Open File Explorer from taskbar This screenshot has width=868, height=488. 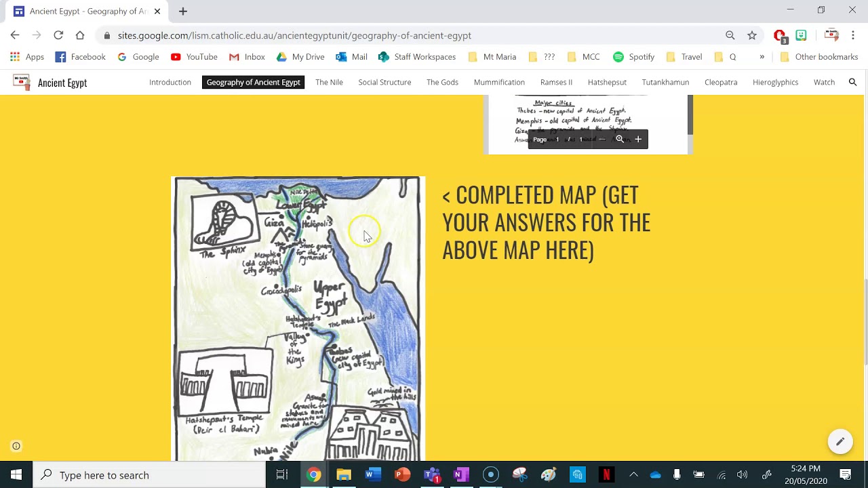coord(344,475)
